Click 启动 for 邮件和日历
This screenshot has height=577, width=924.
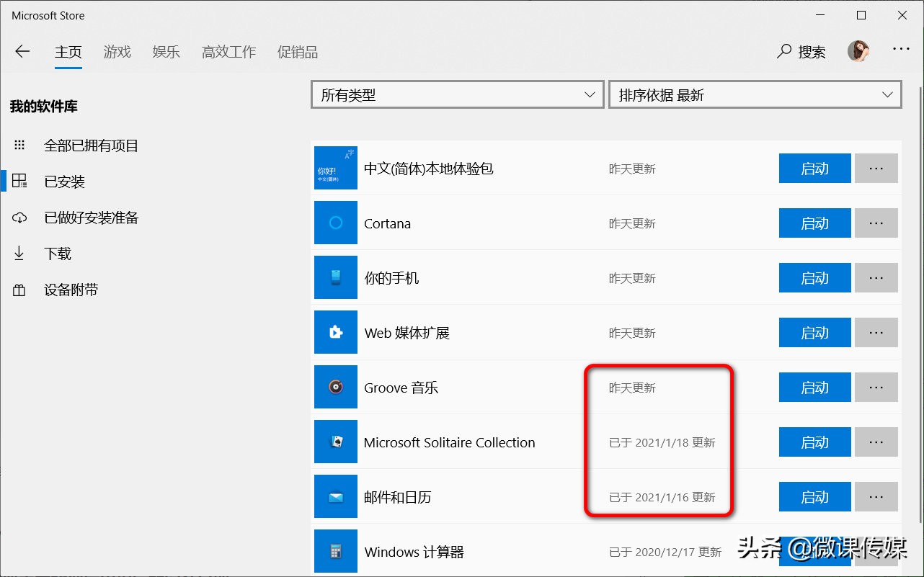tap(814, 496)
